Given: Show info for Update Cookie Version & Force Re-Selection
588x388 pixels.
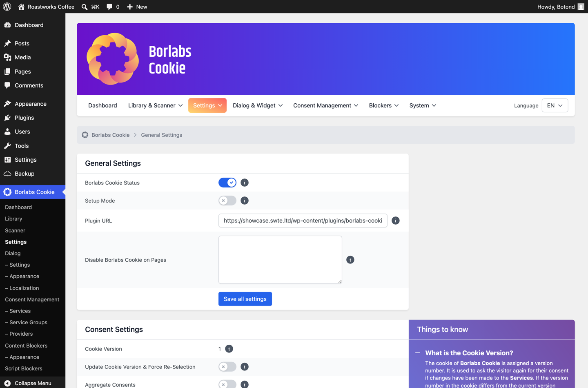Looking at the screenshot, I should (245, 367).
